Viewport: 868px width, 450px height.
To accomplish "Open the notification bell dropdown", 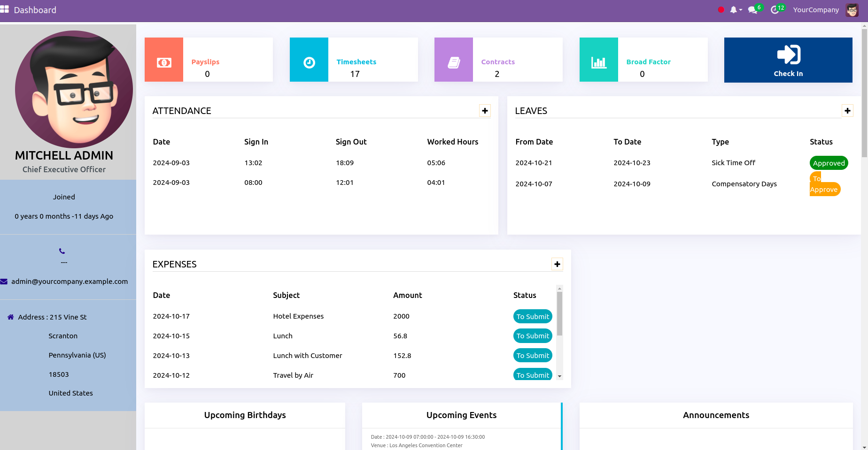I will pyautogui.click(x=735, y=10).
